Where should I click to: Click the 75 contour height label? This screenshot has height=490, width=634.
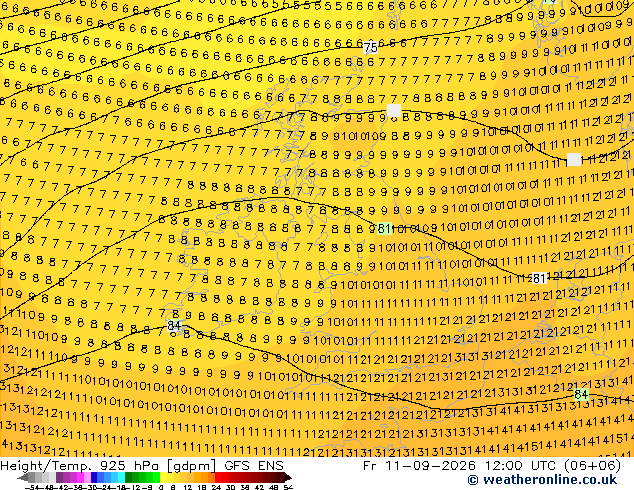coord(370,48)
